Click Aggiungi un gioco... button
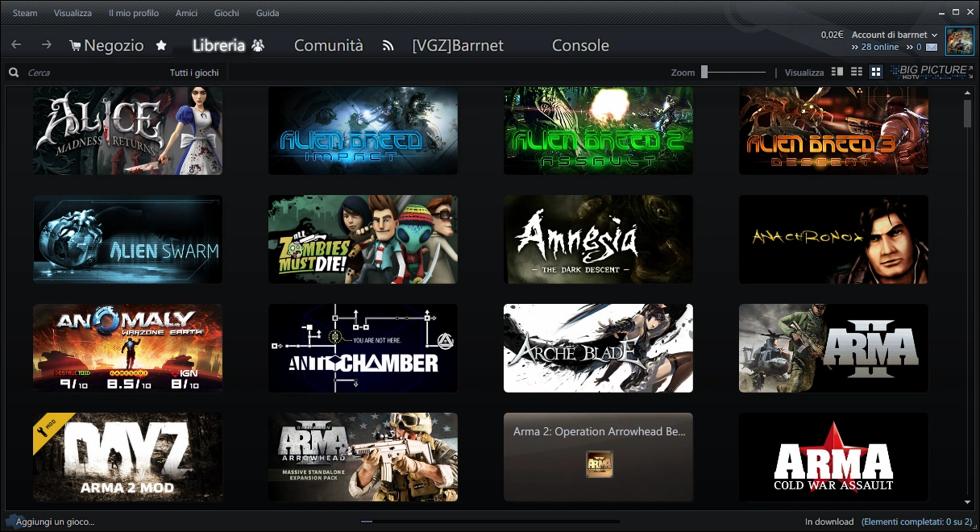980x532 pixels. [55, 522]
